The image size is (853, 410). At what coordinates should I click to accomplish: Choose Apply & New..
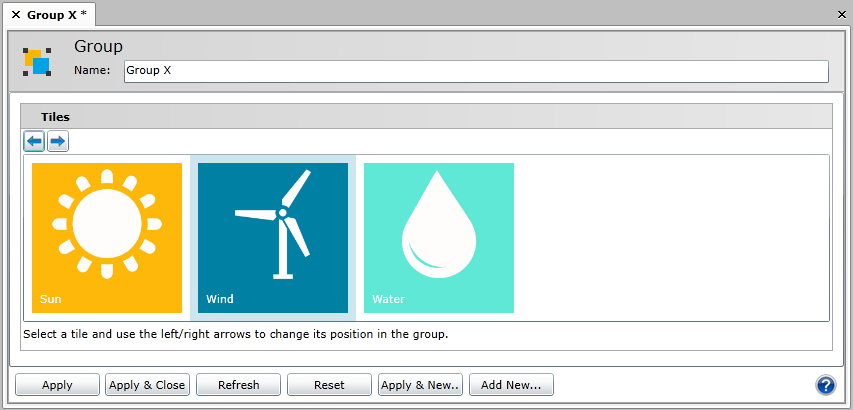[420, 385]
